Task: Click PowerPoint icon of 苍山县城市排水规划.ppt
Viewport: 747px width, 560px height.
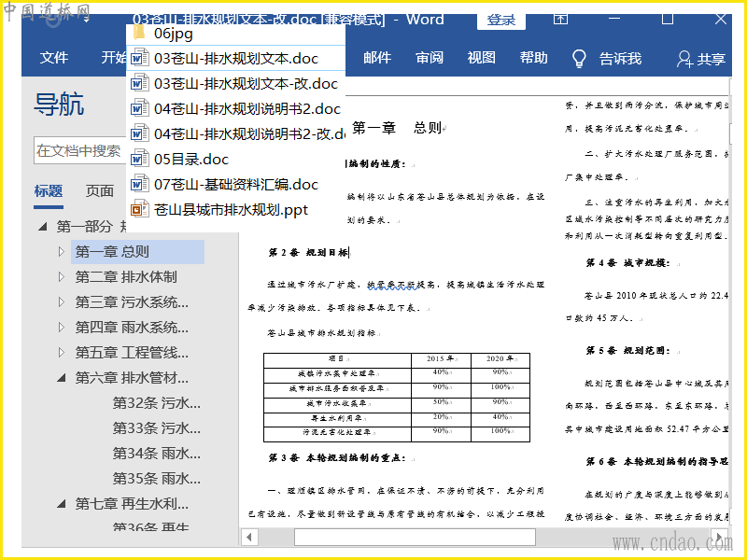Action: coord(139,209)
